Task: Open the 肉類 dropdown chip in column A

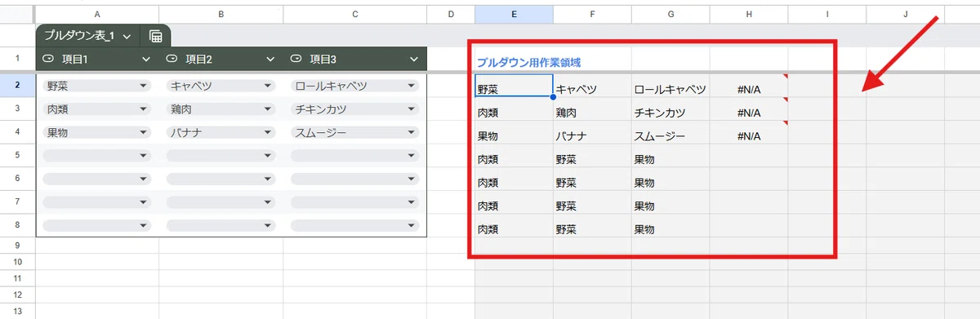Action: click(x=97, y=109)
